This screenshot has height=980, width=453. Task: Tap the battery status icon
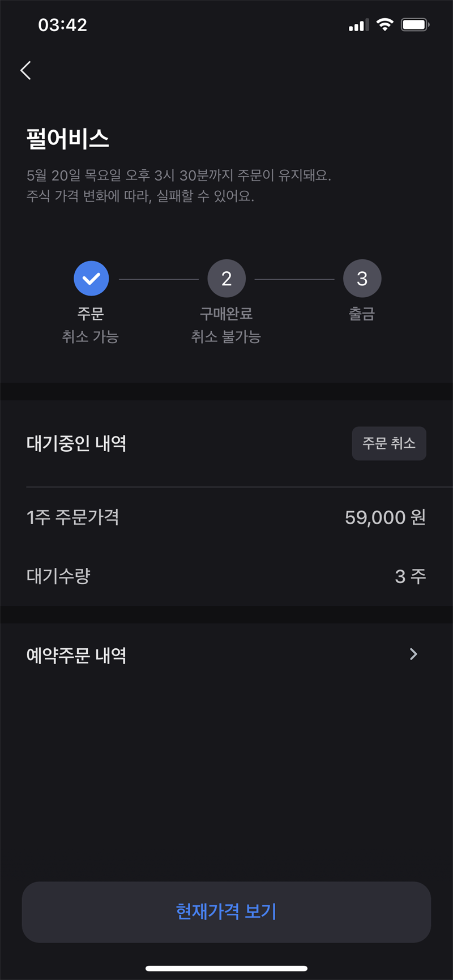415,24
